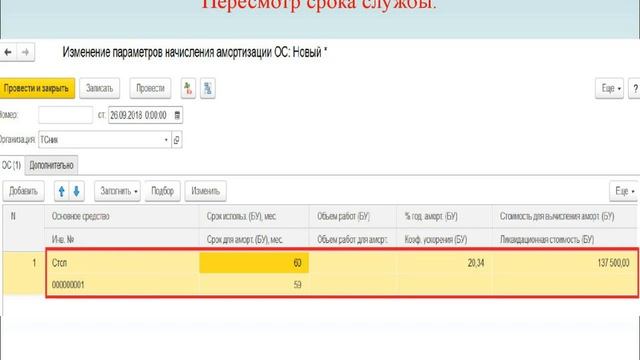Go forward with the right arrow button
The width and height of the screenshot is (640, 360).
(25, 52)
